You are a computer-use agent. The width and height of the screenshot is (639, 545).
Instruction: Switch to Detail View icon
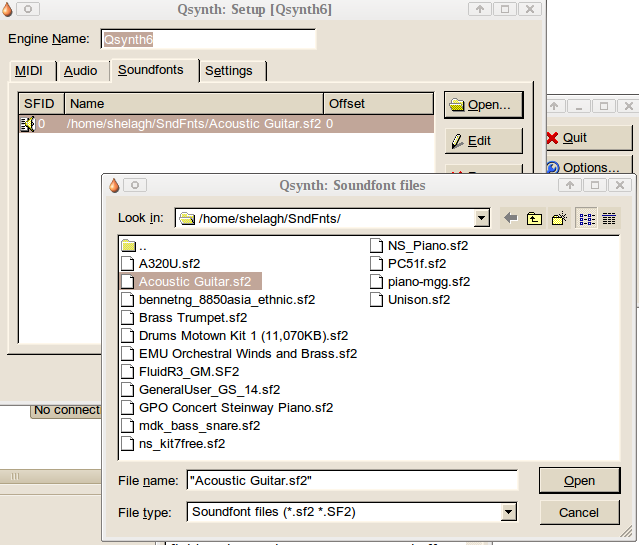point(609,218)
